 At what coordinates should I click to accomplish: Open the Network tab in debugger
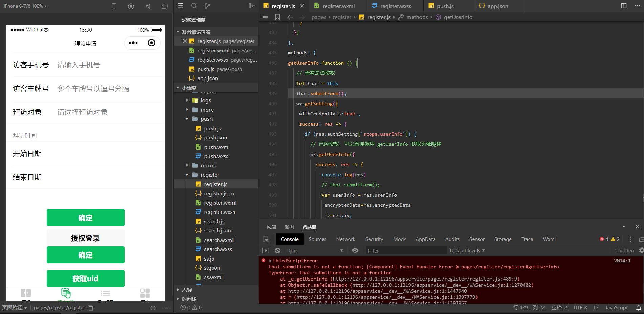346,239
